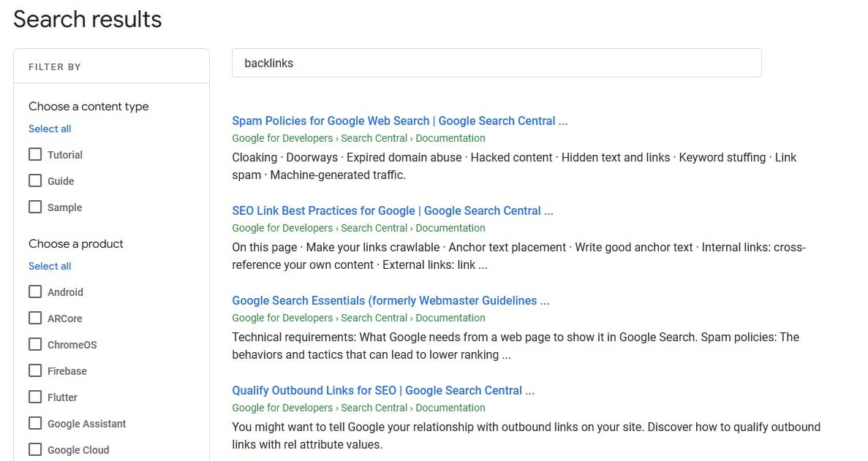The width and height of the screenshot is (868, 461).
Task: Enable the Flutter product filter
Action: coord(34,397)
